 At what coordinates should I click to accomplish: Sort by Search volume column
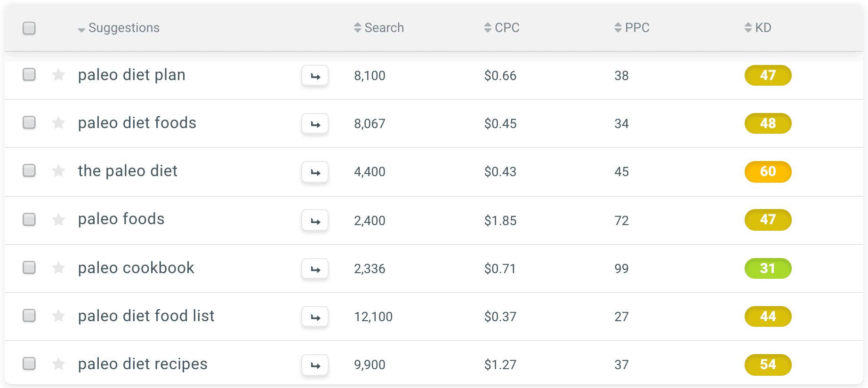(x=379, y=28)
